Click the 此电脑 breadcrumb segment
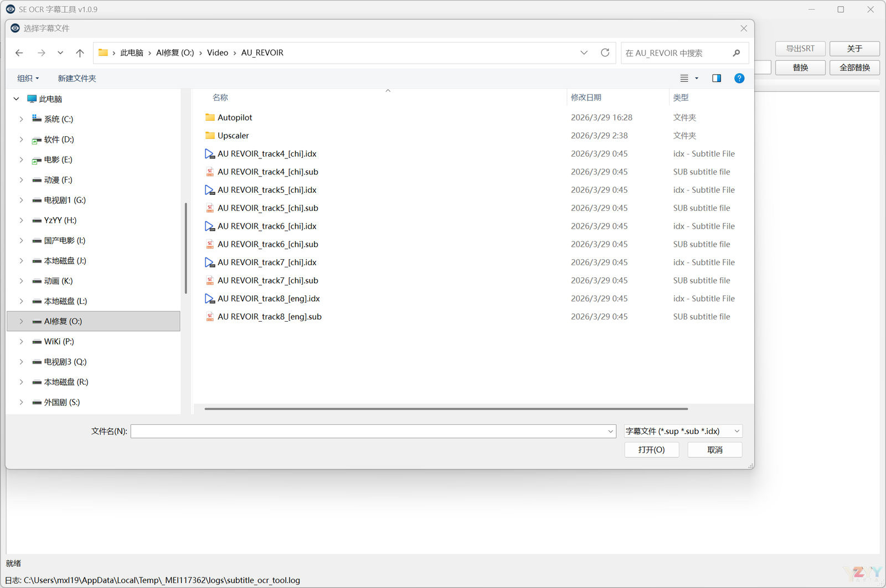The image size is (886, 588). pos(132,53)
